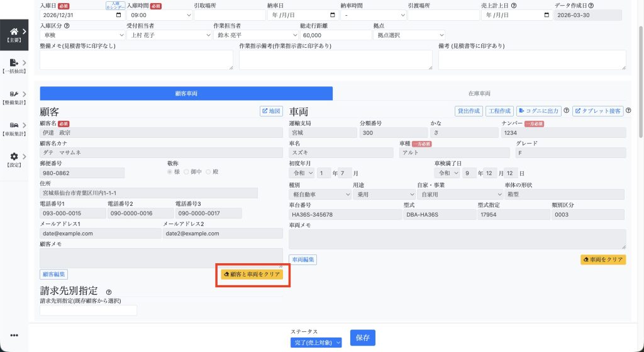The image size is (644, 352).
Task: Open the 作業担当者 鈴木 亮平 dropdown
Action: pos(255,35)
